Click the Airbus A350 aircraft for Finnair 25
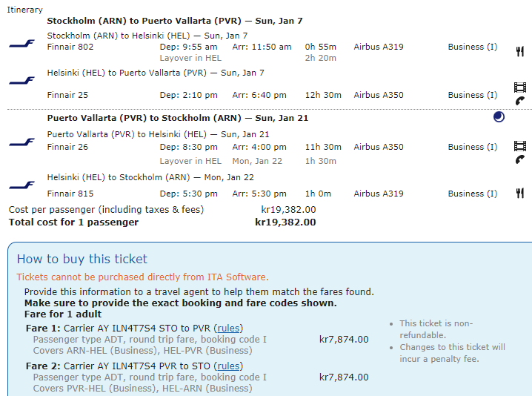 [x=379, y=95]
